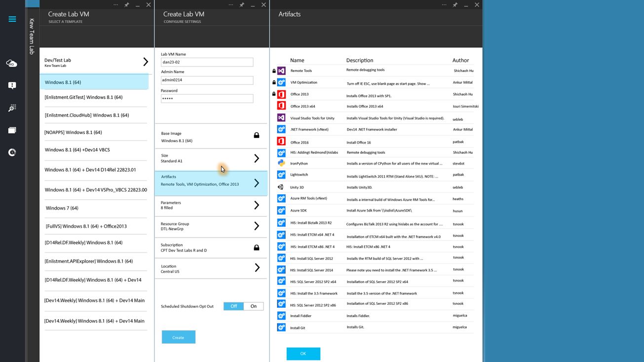The width and height of the screenshot is (644, 362).
Task: Sort by the Name column header
Action: pos(297,60)
